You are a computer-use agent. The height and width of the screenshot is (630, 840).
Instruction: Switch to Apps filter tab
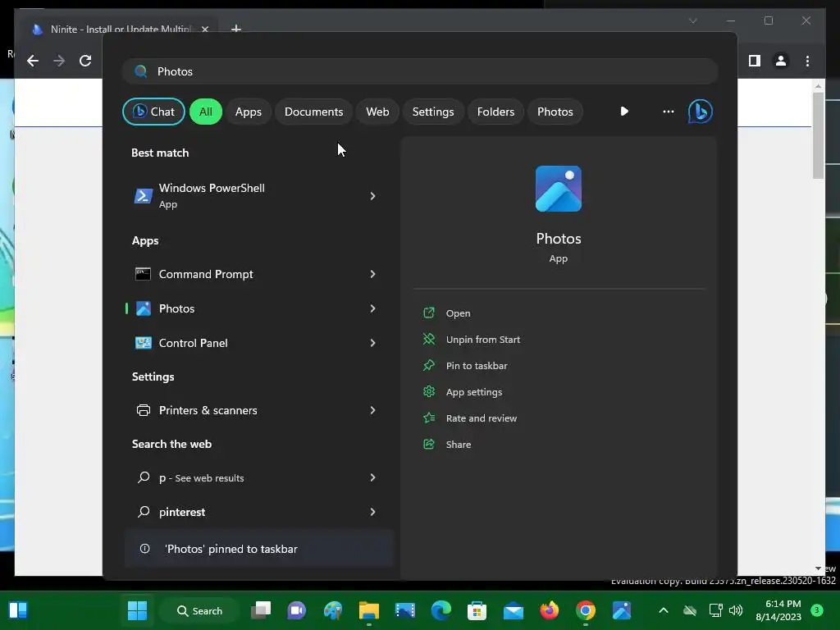(248, 112)
